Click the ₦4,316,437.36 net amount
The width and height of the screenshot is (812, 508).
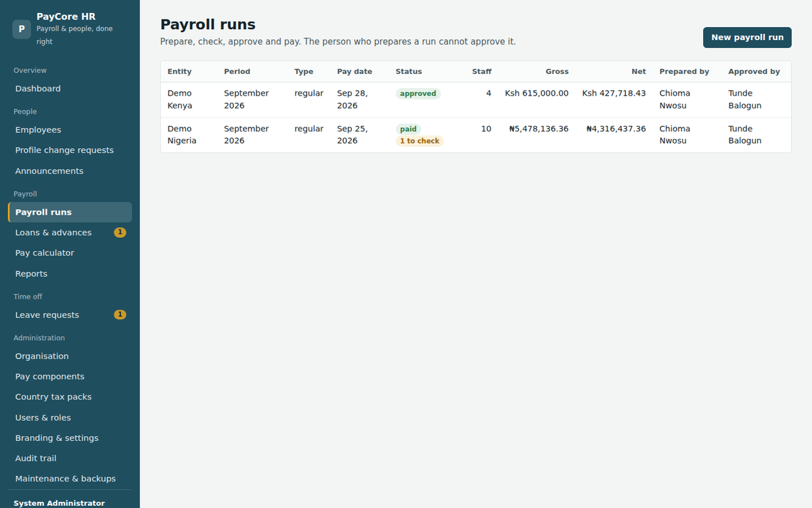point(616,129)
